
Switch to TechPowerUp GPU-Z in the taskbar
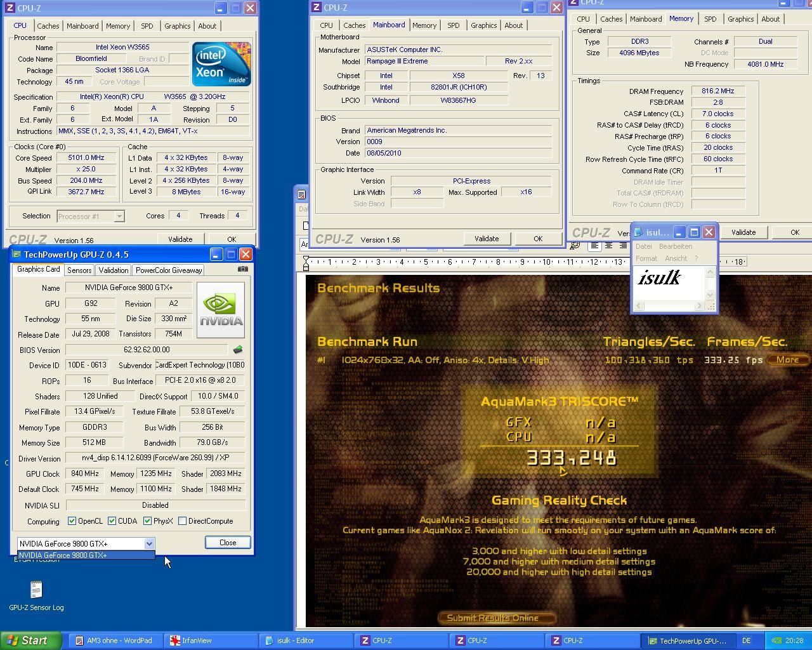[687, 640]
